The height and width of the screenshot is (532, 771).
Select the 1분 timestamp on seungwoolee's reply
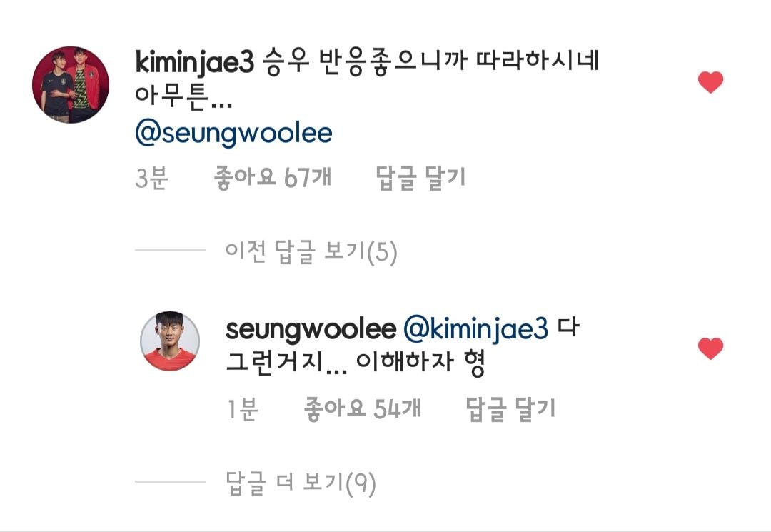(243, 408)
